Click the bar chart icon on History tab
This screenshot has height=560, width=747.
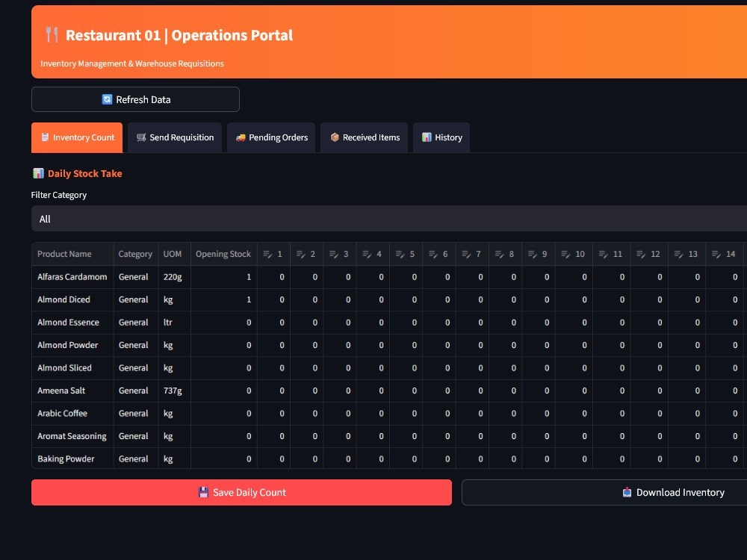coord(427,137)
